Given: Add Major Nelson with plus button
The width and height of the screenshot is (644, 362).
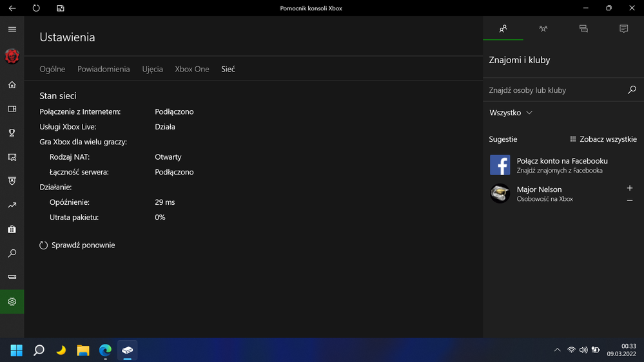Looking at the screenshot, I should coord(630,188).
